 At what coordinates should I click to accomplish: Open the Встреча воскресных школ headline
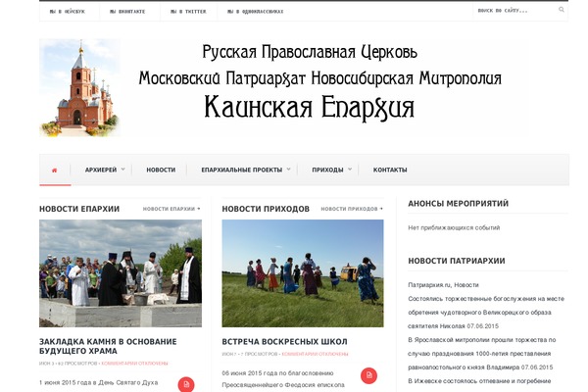284,342
